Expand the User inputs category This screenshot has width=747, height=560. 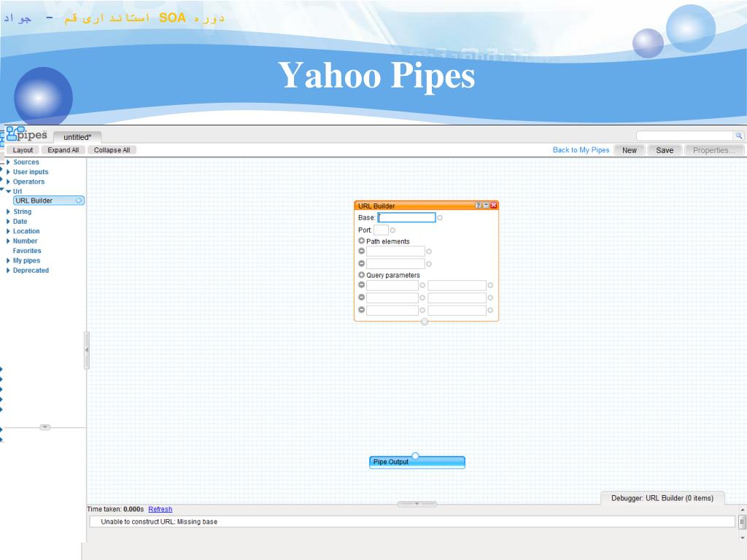[x=8, y=172]
